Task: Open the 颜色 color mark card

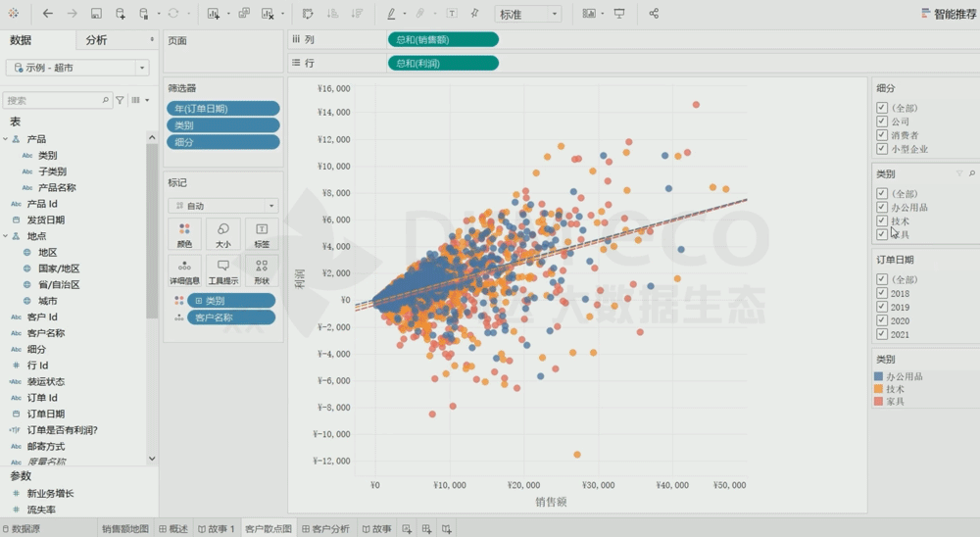Action: coord(184,234)
